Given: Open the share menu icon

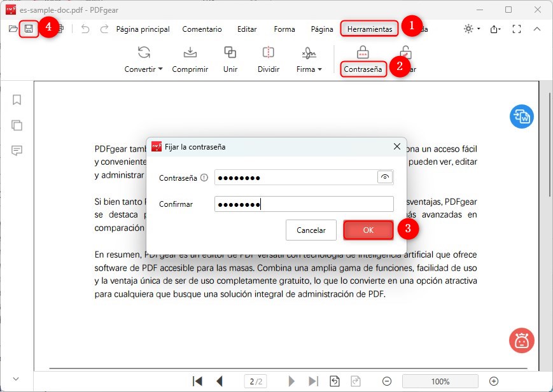Looking at the screenshot, I should (x=495, y=29).
